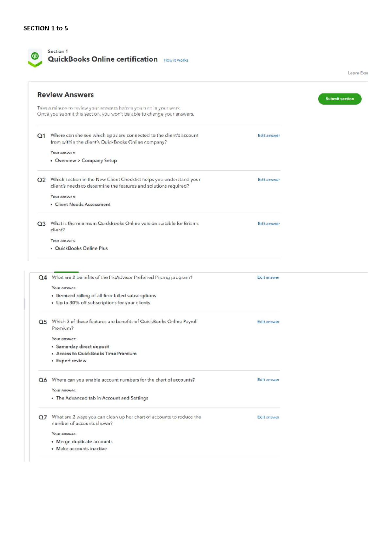This screenshot has width=392, height=554.
Task: Open the How it works link
Action: [x=176, y=60]
